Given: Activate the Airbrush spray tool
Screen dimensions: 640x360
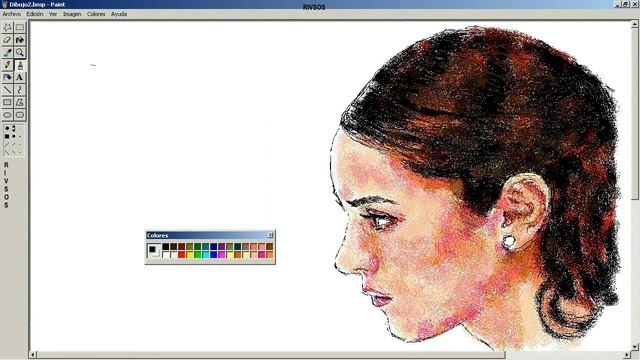Looking at the screenshot, I should pos(7,78).
